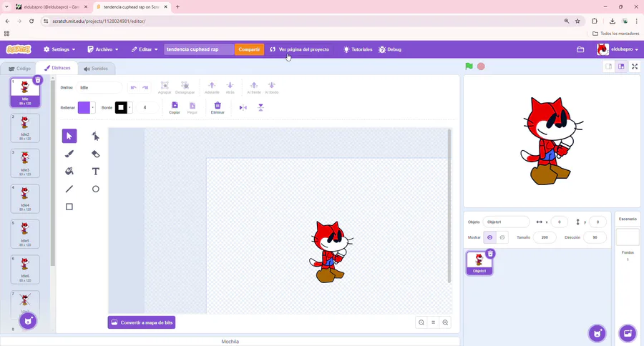Click the Agrupar icon

(x=165, y=87)
